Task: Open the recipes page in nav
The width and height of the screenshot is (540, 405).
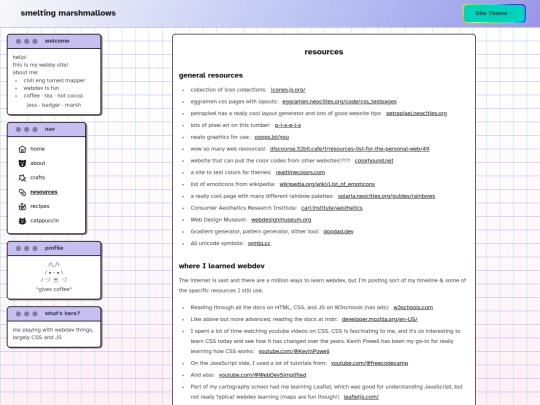Action: click(x=40, y=206)
